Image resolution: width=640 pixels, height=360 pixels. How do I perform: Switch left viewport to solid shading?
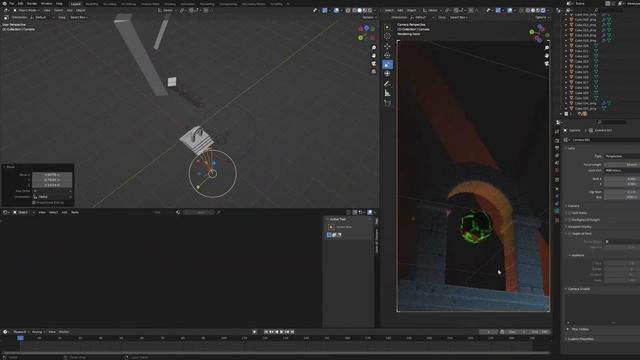pos(360,10)
